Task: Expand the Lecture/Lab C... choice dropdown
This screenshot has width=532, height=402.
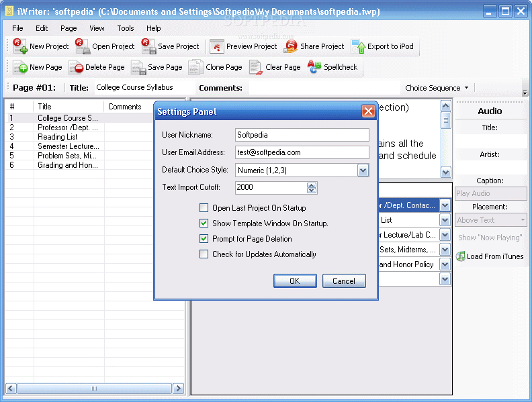Action: coord(445,235)
